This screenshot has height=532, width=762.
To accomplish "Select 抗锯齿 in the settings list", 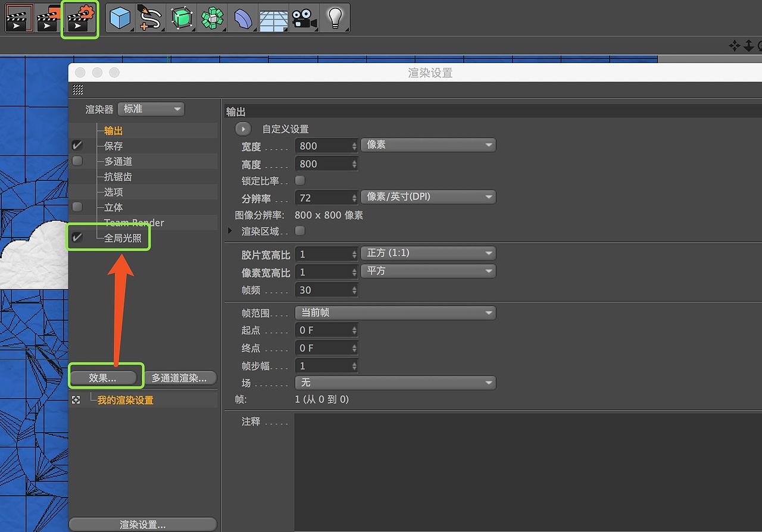I will (x=118, y=177).
